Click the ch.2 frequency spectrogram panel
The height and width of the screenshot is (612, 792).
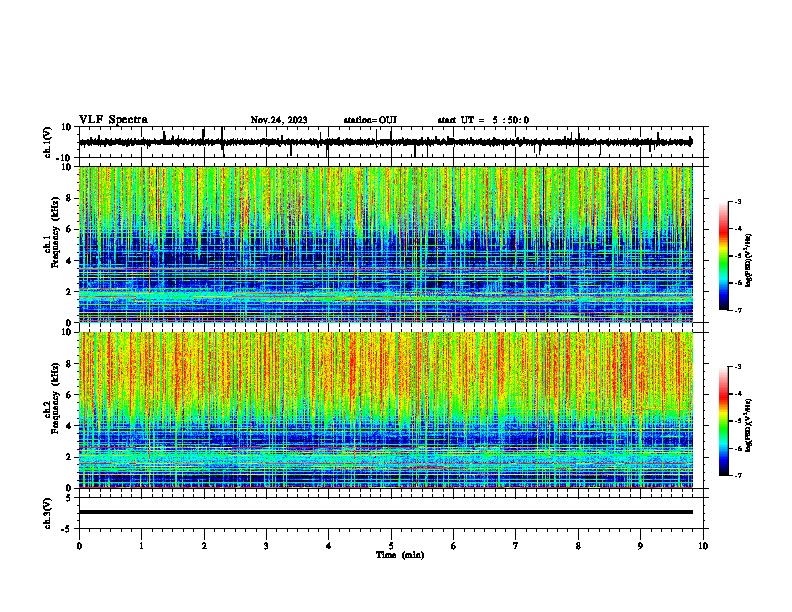(x=390, y=410)
